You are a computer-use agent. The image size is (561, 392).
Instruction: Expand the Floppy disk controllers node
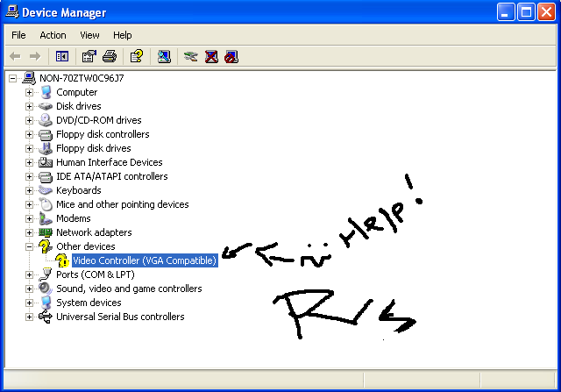tap(29, 134)
